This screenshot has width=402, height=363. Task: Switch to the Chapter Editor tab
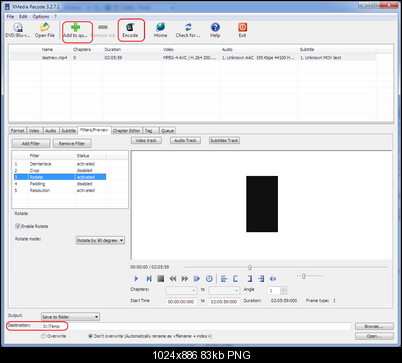(126, 131)
